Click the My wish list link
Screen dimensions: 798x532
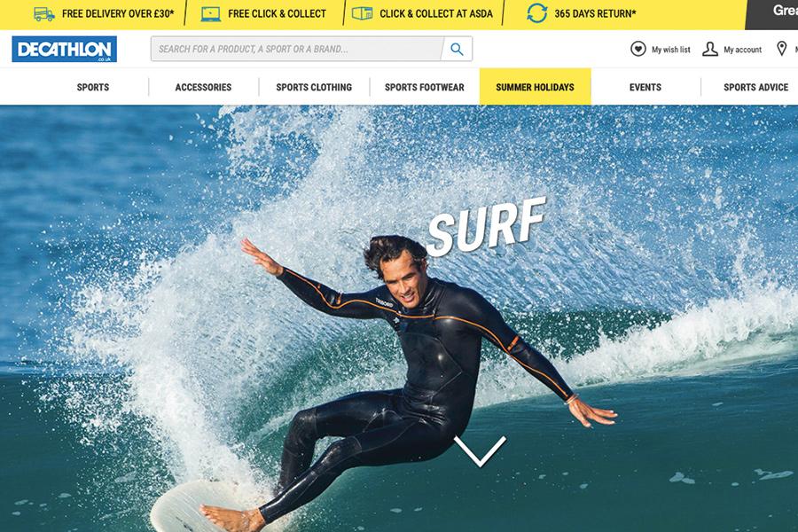[x=671, y=50]
